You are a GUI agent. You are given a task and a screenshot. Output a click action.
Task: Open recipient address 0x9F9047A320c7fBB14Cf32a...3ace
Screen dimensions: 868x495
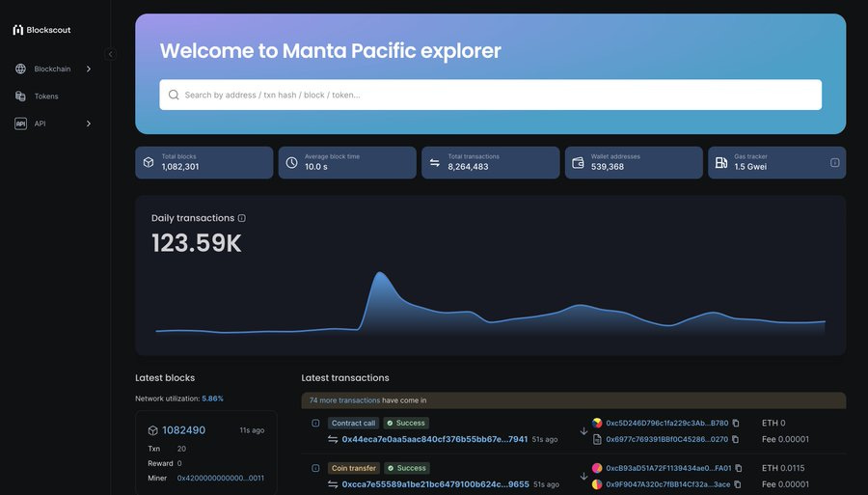[x=668, y=484]
